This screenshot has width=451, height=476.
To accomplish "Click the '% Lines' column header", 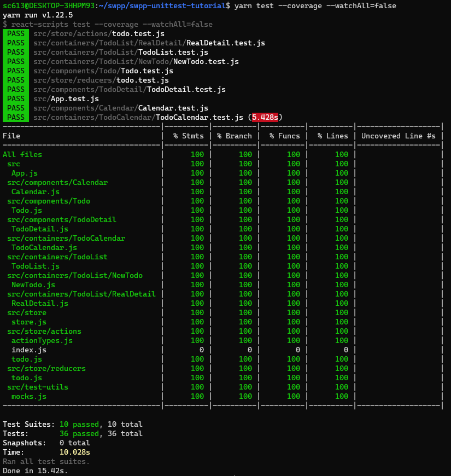I will coord(333,136).
